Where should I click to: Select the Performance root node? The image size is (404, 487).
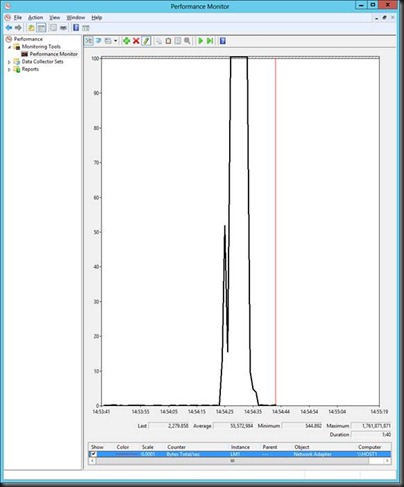[28, 39]
